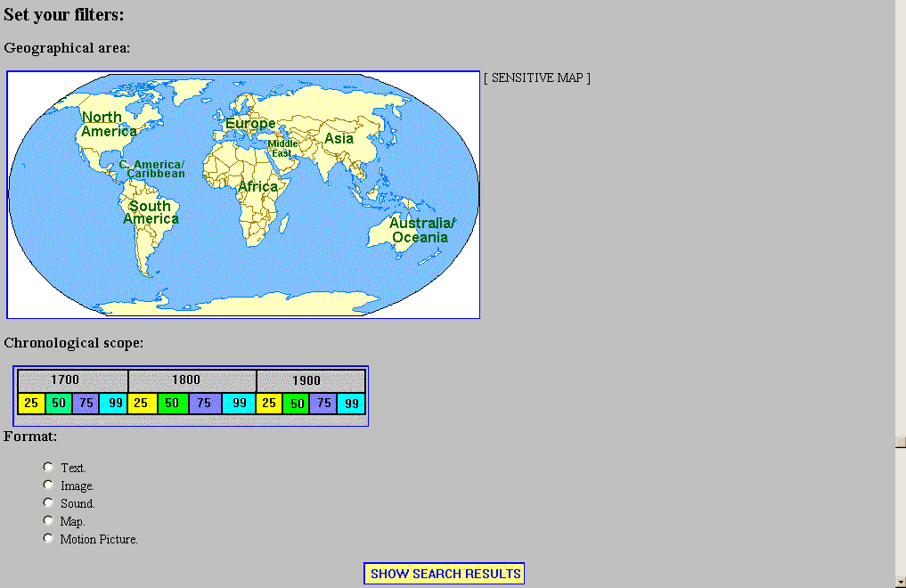Select Sound format radio button
The height and width of the screenshot is (588, 906).
48,502
